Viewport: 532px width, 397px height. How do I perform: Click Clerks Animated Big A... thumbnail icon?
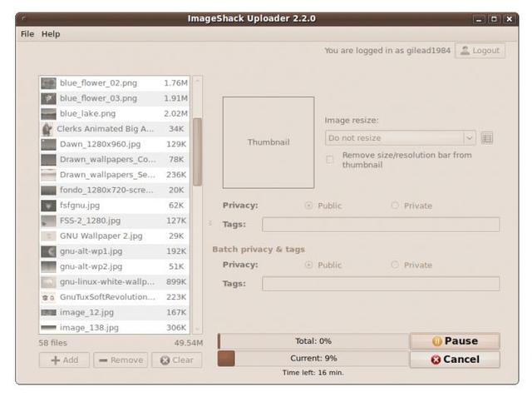47,129
